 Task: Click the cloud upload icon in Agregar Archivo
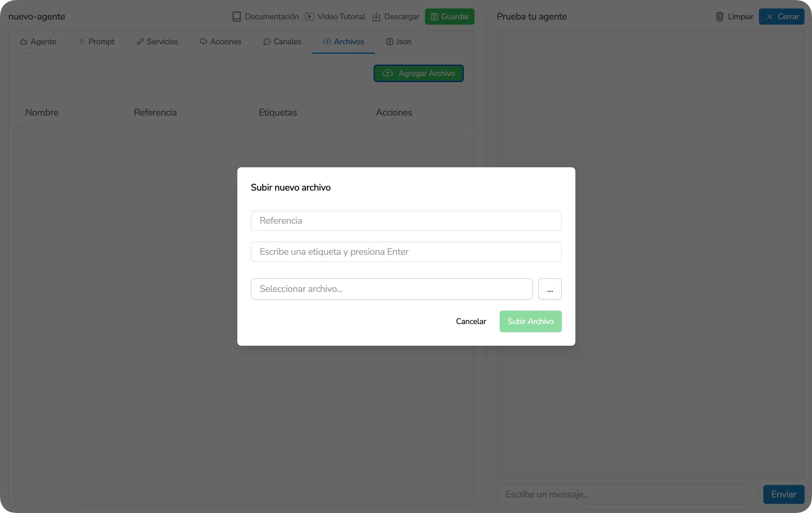tap(387, 73)
